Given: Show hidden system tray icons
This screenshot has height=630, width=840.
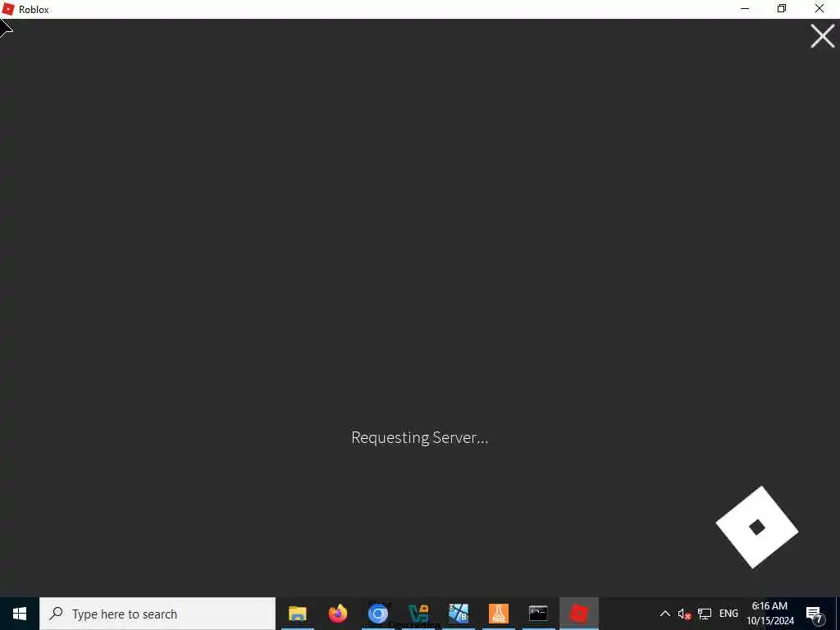Looking at the screenshot, I should coord(664,614).
